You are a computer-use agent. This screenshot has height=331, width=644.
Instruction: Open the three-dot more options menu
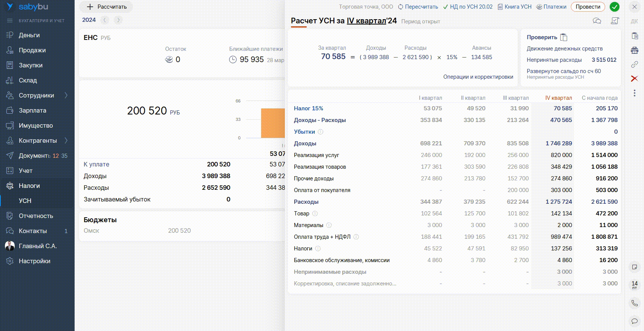(635, 93)
